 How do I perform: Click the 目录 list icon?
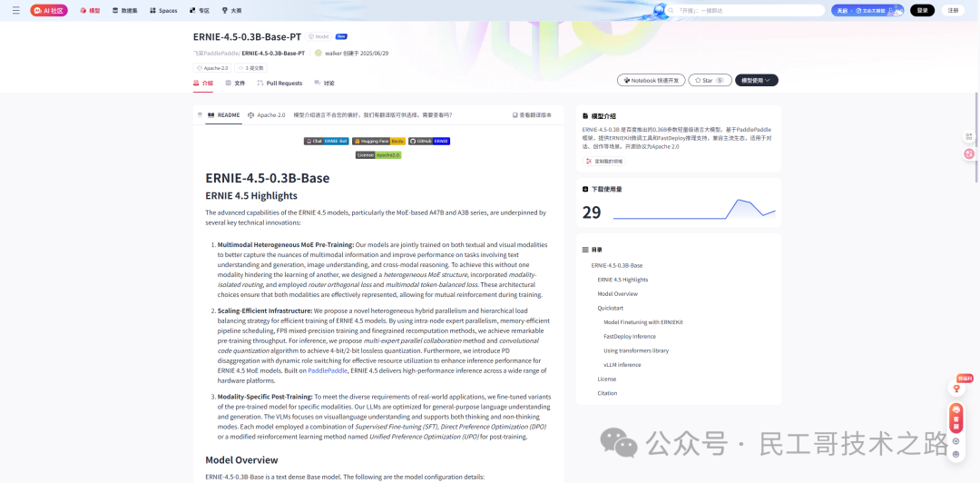click(x=585, y=250)
